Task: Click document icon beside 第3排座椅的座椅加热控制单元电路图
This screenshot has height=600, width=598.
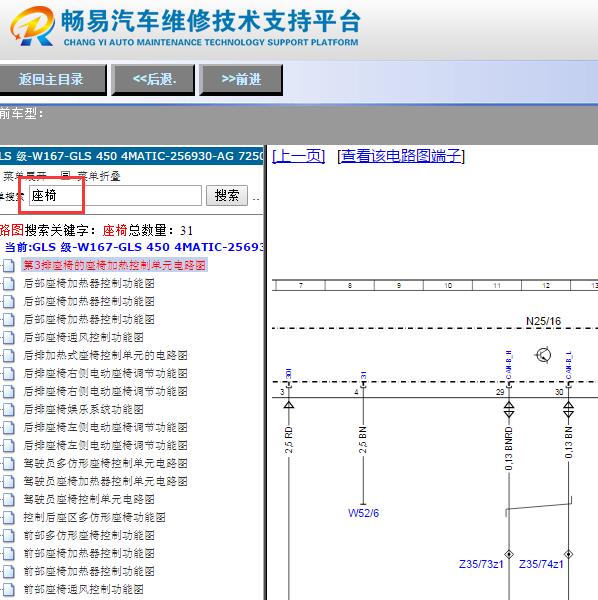Action: [x=9, y=265]
